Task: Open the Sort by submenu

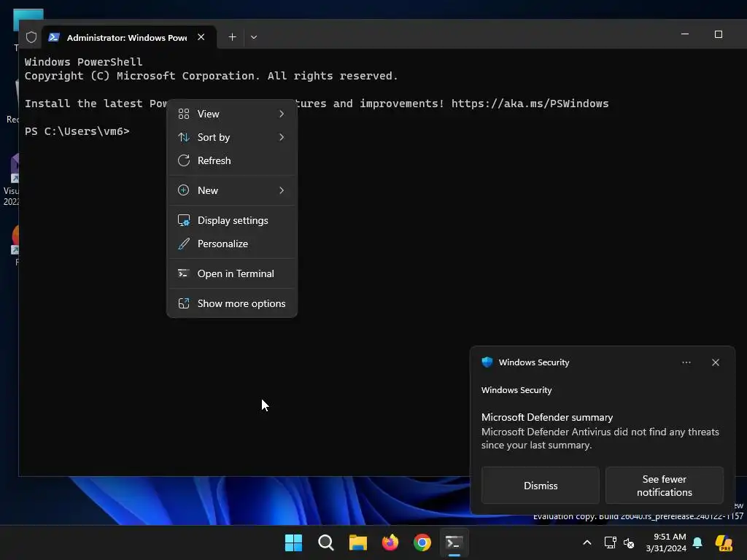Action: click(x=232, y=137)
